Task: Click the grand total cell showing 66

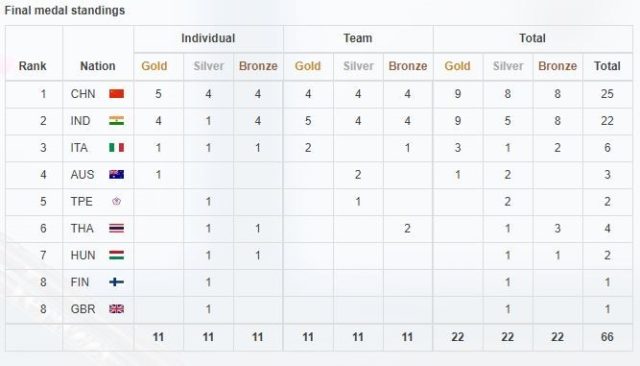Action: click(607, 337)
